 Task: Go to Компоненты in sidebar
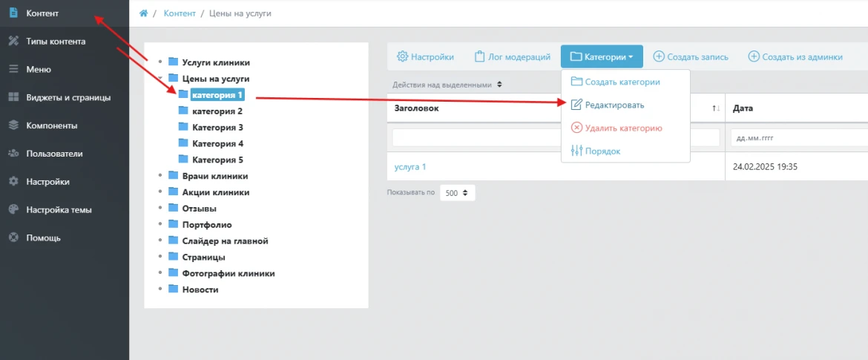[51, 125]
